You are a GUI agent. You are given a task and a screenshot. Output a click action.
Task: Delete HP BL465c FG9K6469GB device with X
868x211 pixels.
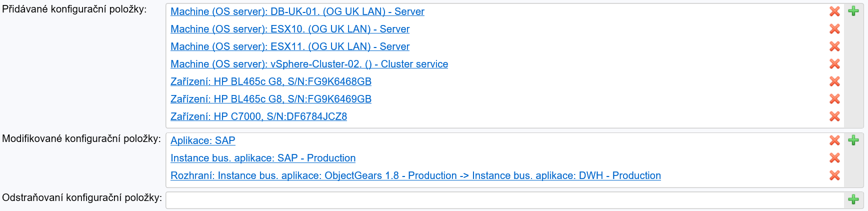coord(834,99)
